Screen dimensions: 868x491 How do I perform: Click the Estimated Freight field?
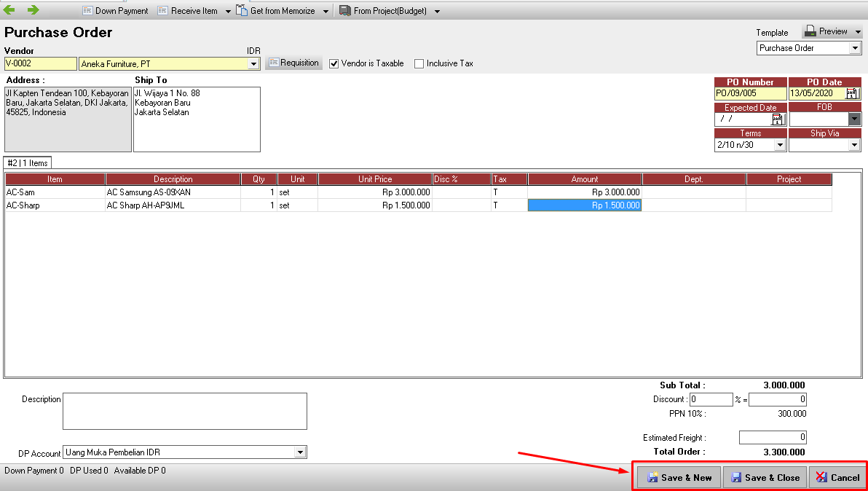click(x=773, y=437)
